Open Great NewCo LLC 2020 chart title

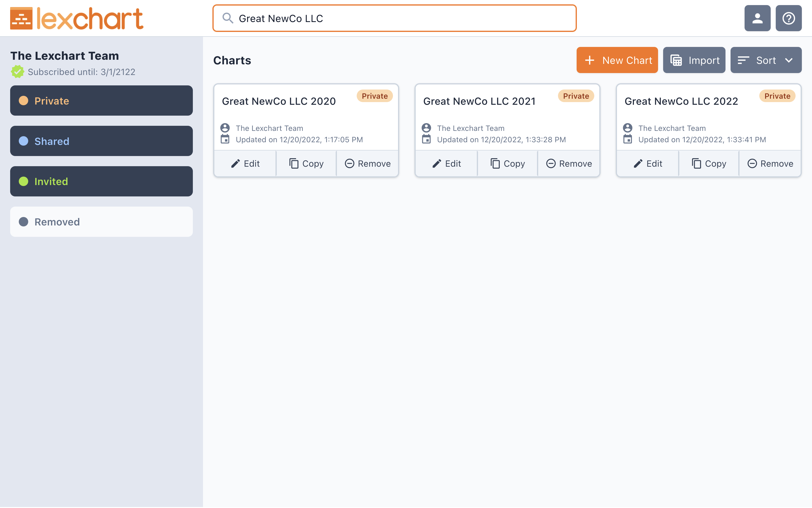coord(279,101)
